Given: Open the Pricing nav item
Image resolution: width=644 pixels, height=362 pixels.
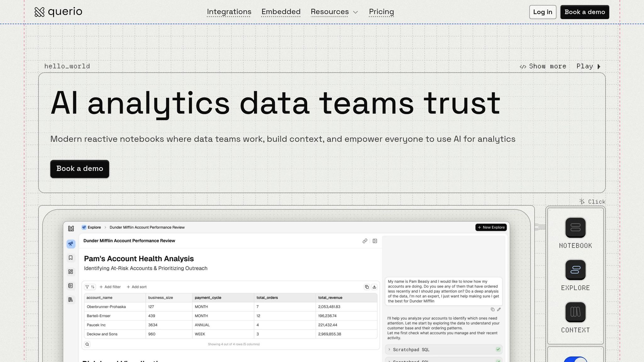Looking at the screenshot, I should tap(381, 12).
